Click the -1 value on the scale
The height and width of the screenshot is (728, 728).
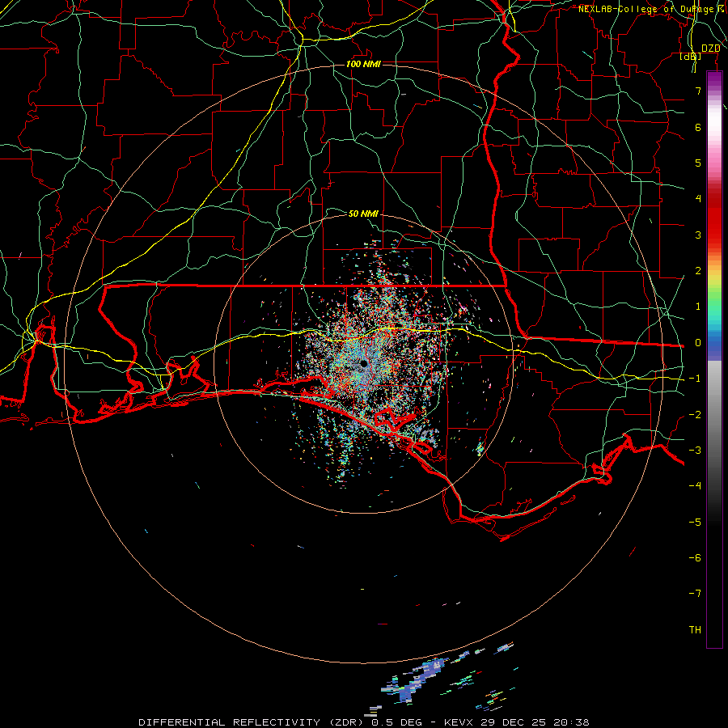tap(695, 379)
